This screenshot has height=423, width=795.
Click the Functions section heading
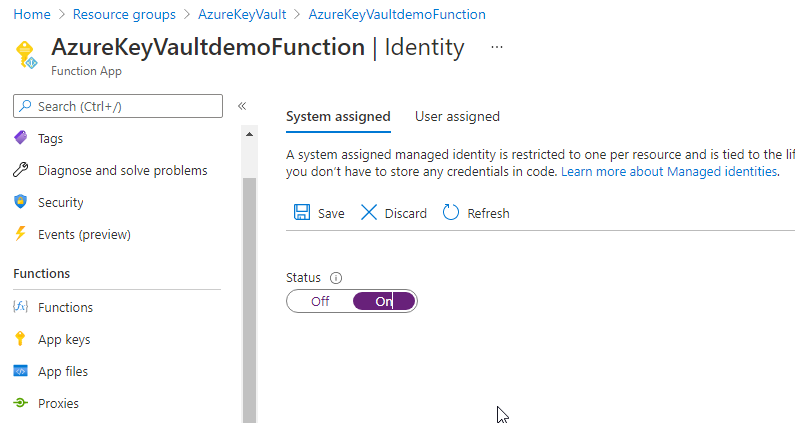tap(42, 273)
